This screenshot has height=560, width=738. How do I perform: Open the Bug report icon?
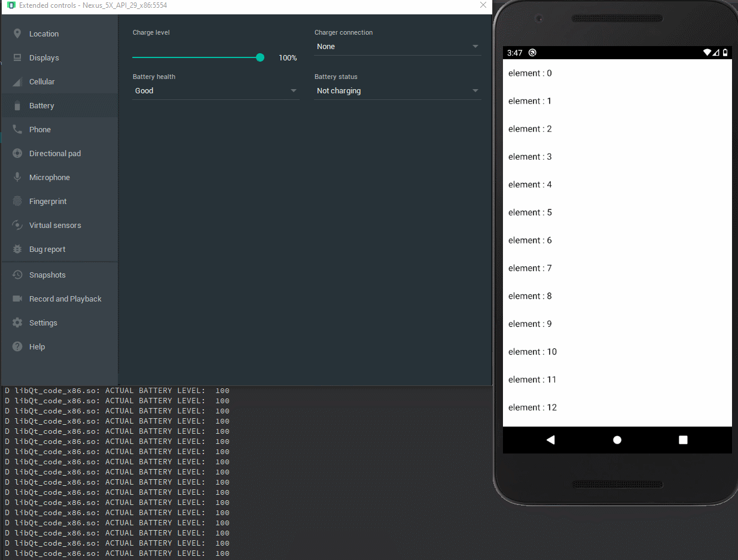point(18,249)
